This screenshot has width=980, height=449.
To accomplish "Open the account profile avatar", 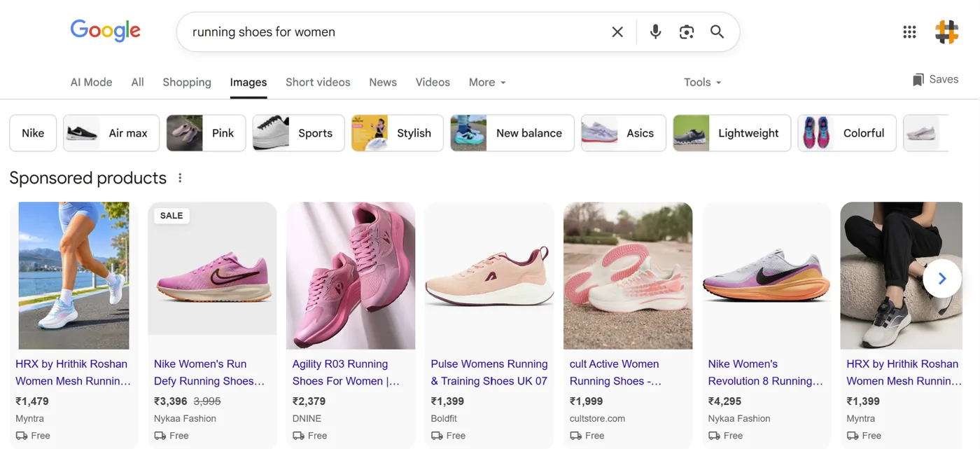I will [x=946, y=32].
